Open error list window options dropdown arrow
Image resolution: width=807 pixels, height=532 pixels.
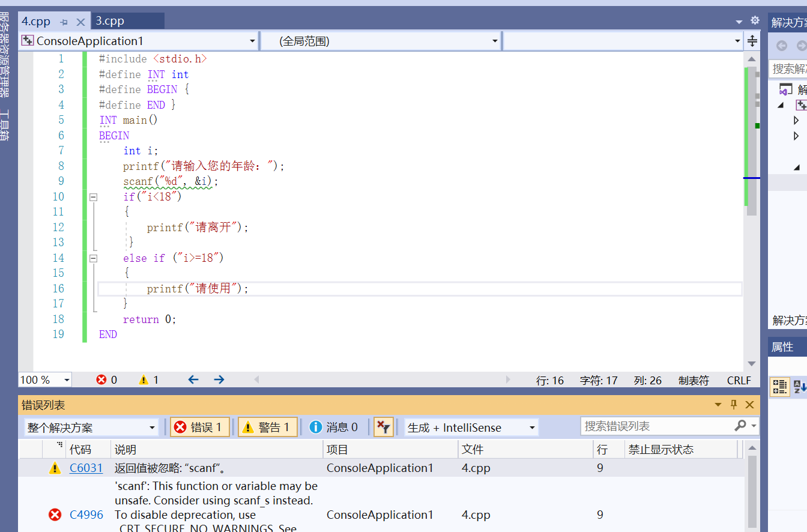718,405
